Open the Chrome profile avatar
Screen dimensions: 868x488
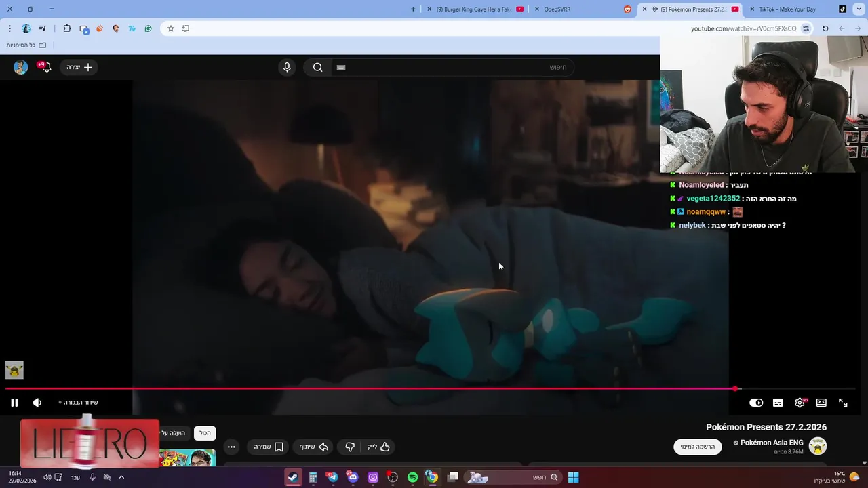(x=26, y=28)
